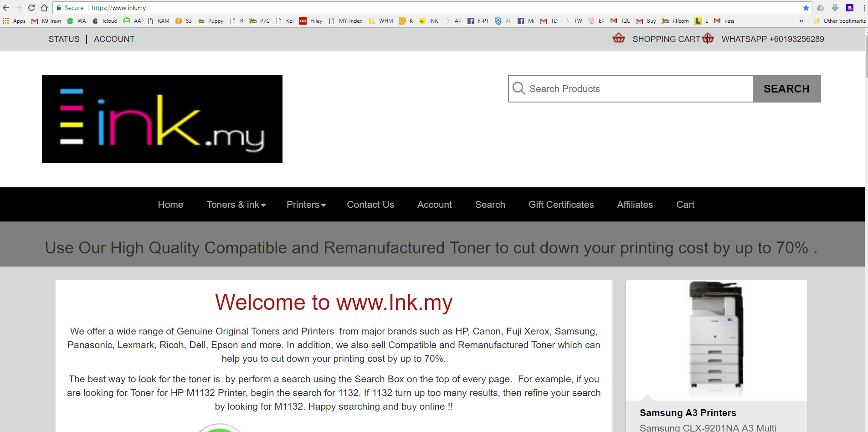Click the Samsung A3 printer product image
This screenshot has height=432, width=868.
(x=717, y=340)
